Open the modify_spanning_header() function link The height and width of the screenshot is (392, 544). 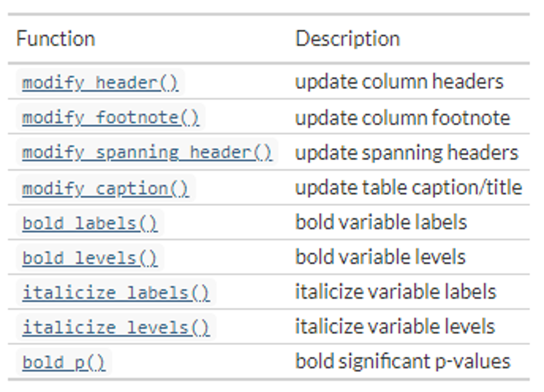147,152
